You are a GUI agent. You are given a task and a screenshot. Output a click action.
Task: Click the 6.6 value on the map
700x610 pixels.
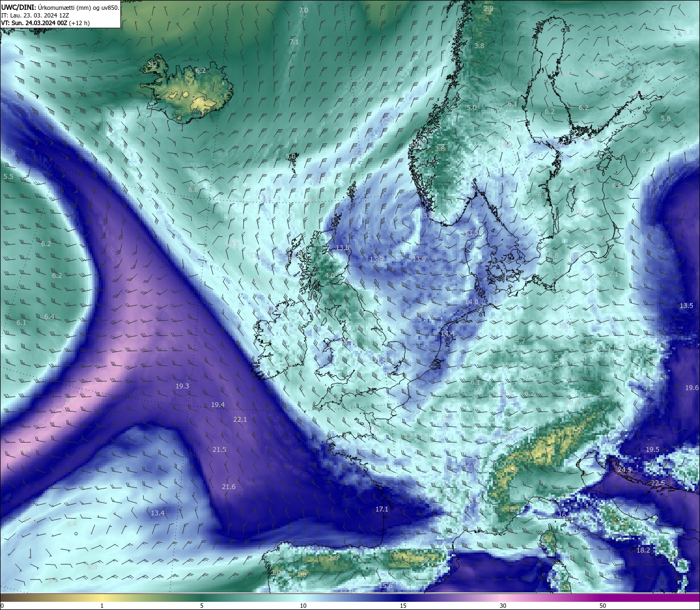click(617, 186)
